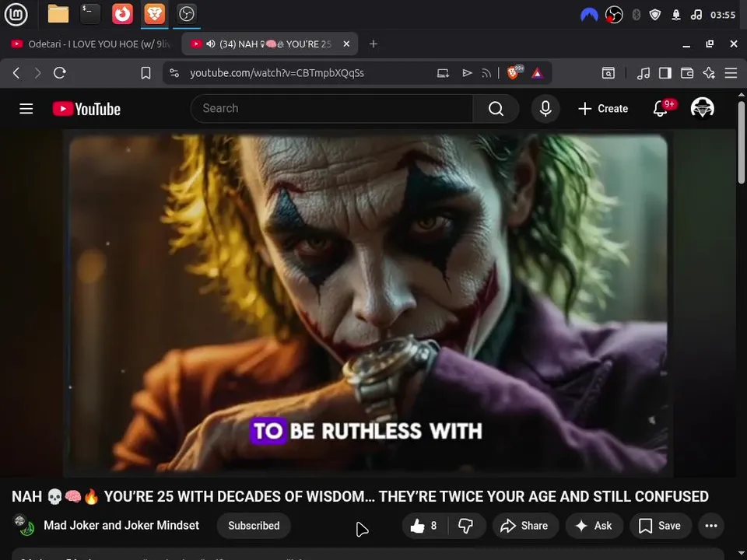747x560 pixels.
Task: Bookmark this page
Action: pyautogui.click(x=146, y=73)
